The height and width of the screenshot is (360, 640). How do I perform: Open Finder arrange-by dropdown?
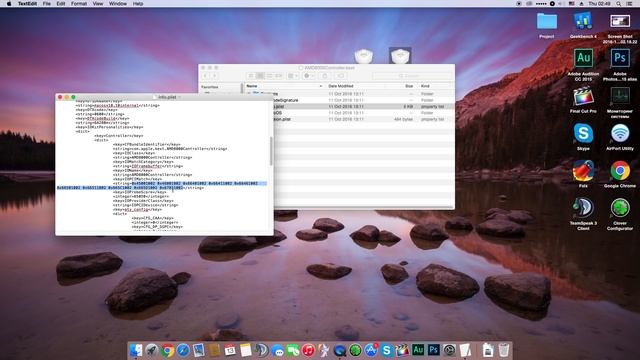pos(293,76)
